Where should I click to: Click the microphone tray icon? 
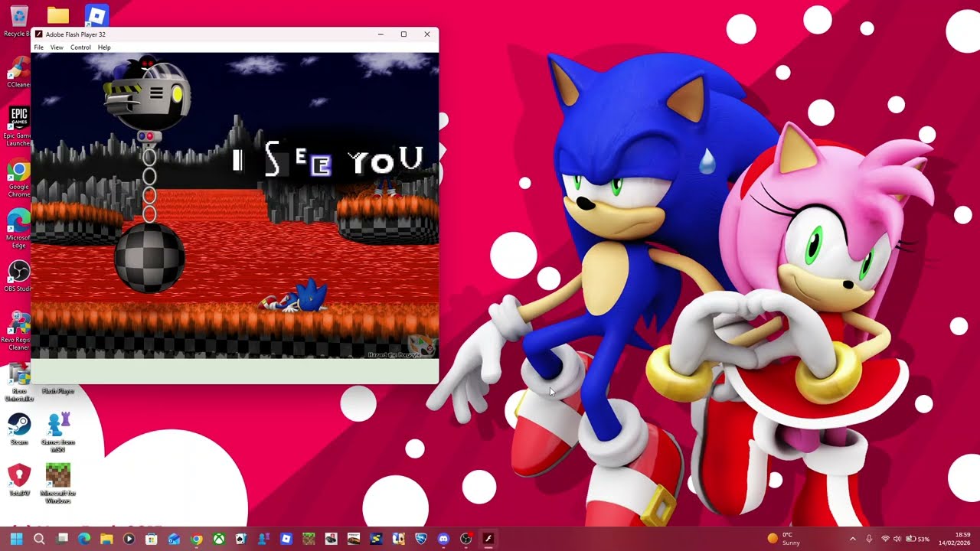[869, 539]
